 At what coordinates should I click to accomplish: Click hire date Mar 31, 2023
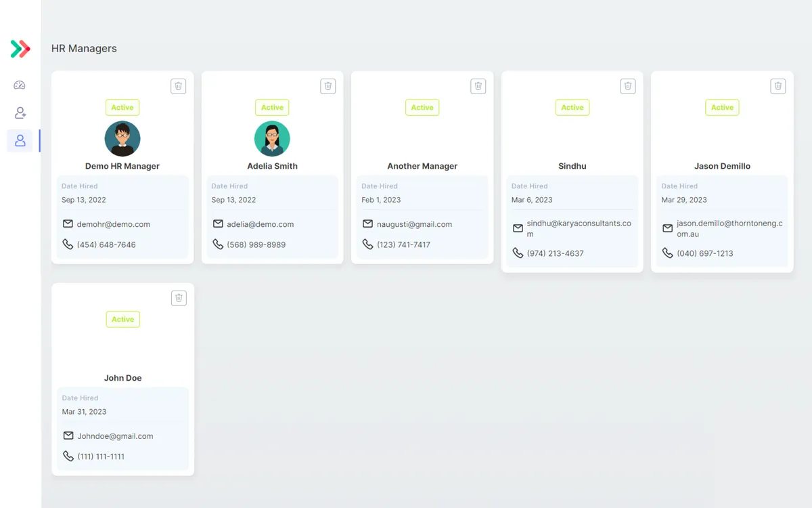click(x=84, y=412)
